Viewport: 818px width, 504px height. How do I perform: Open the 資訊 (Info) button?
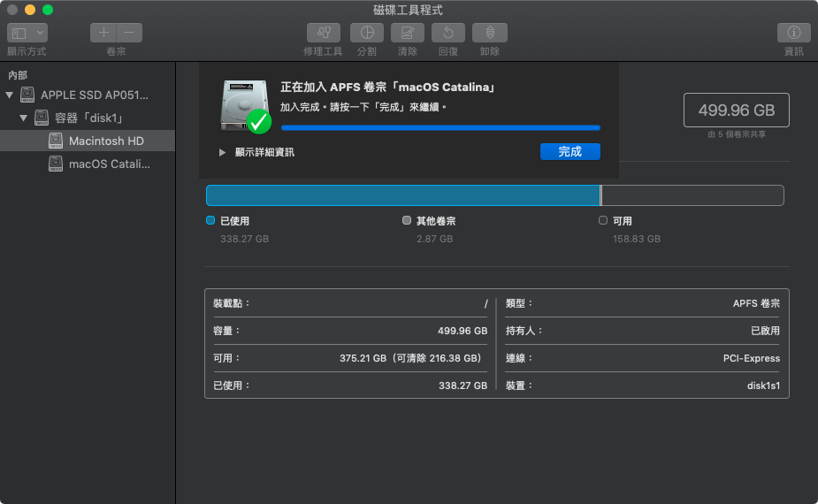point(793,33)
